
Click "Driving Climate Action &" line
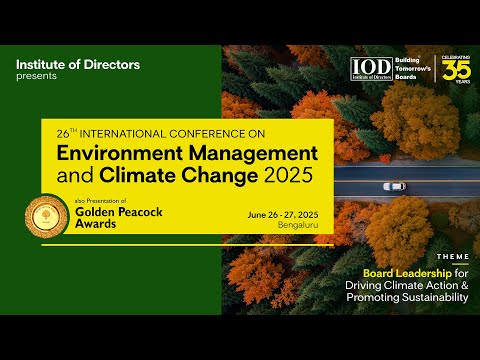(407, 285)
